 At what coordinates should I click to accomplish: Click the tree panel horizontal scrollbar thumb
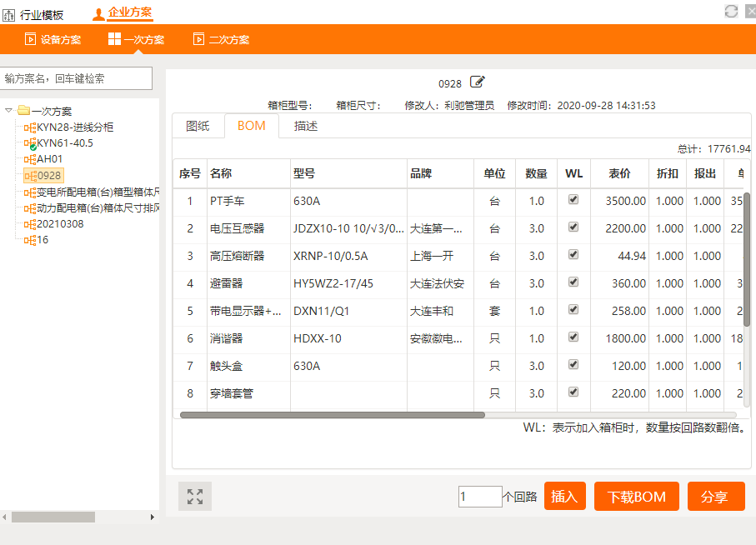(x=53, y=517)
